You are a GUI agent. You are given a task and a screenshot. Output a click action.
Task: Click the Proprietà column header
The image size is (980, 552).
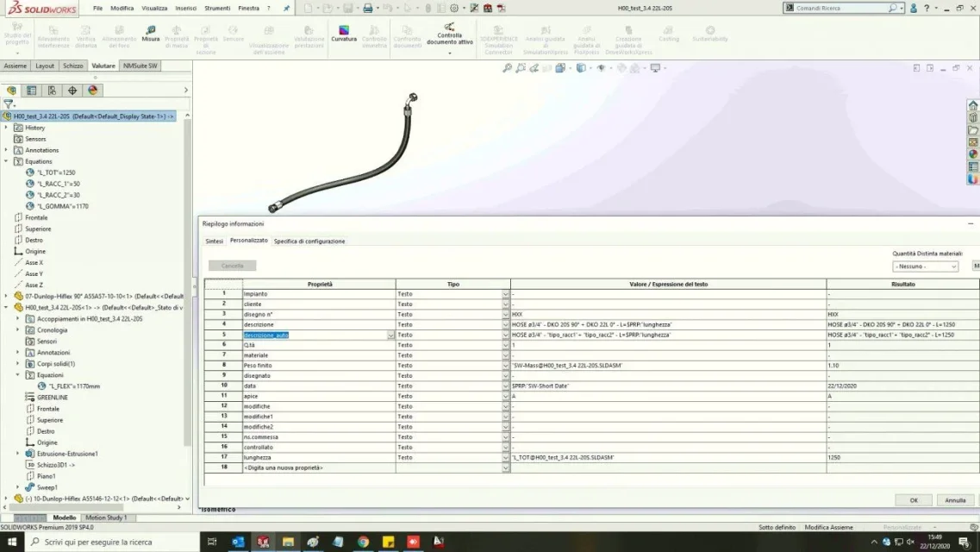[x=320, y=284]
